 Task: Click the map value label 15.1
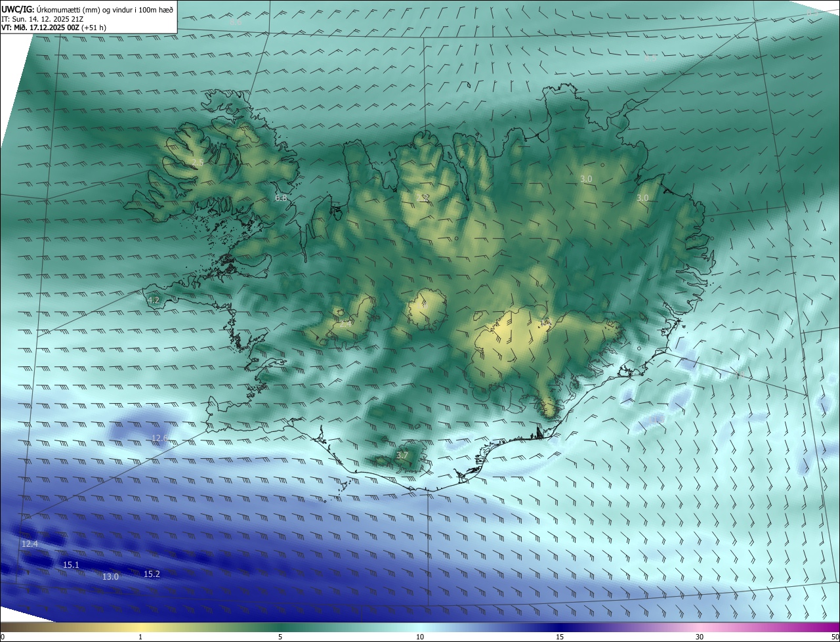[71, 565]
